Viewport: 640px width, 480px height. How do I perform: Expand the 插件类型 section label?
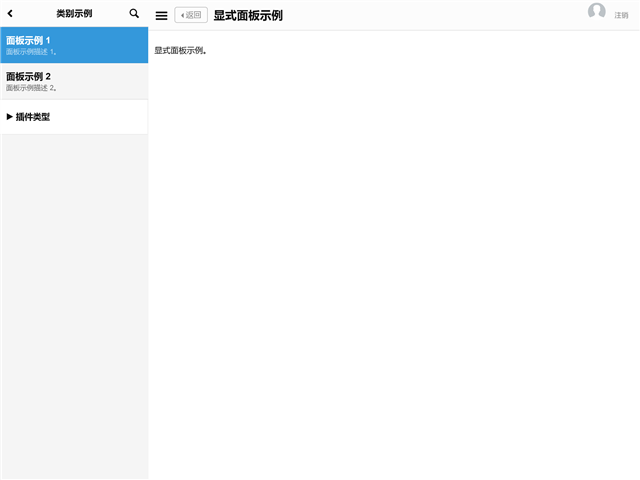[x=33, y=117]
